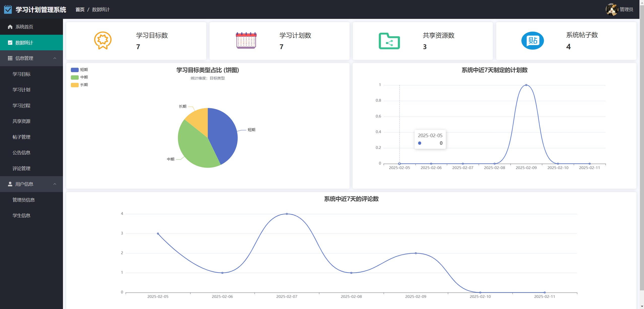Image resolution: width=644 pixels, height=309 pixels.
Task: Click the green shared folder icon
Action: [x=389, y=41]
